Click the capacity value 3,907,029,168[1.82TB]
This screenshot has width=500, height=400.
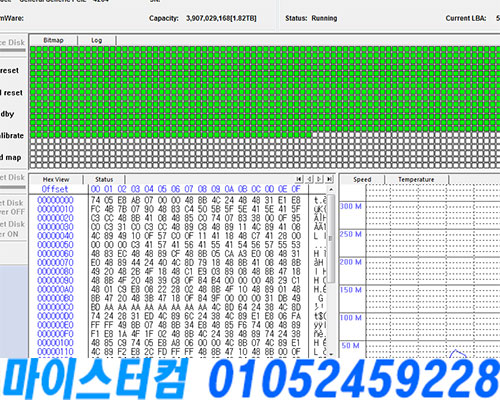point(221,18)
